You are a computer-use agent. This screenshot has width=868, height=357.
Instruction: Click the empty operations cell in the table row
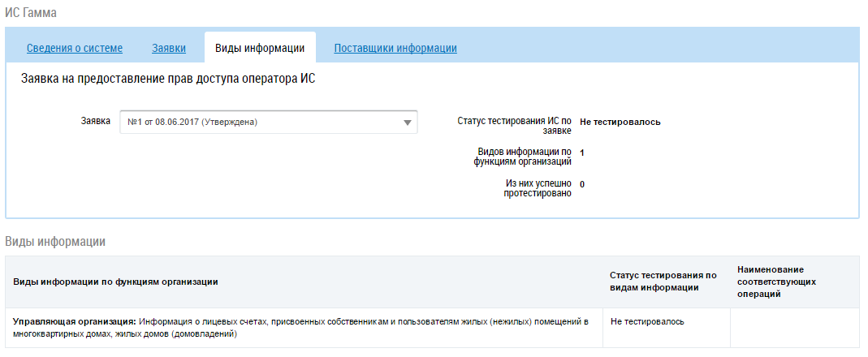[794, 328]
